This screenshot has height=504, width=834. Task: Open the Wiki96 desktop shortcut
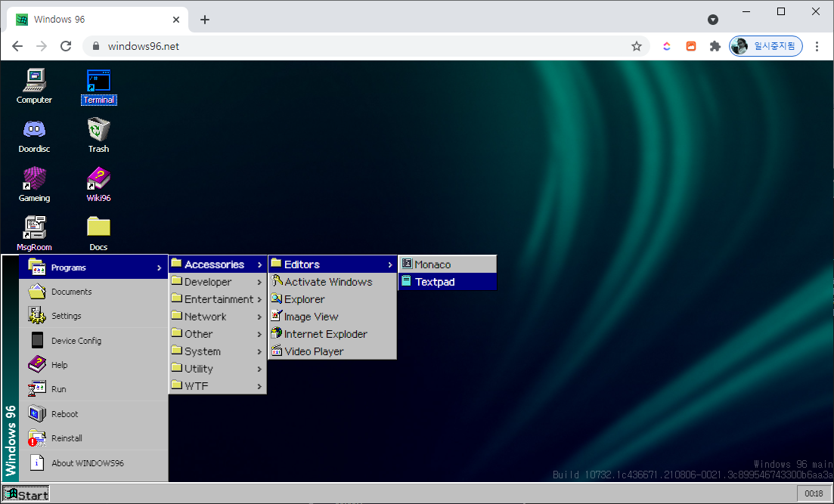(98, 184)
